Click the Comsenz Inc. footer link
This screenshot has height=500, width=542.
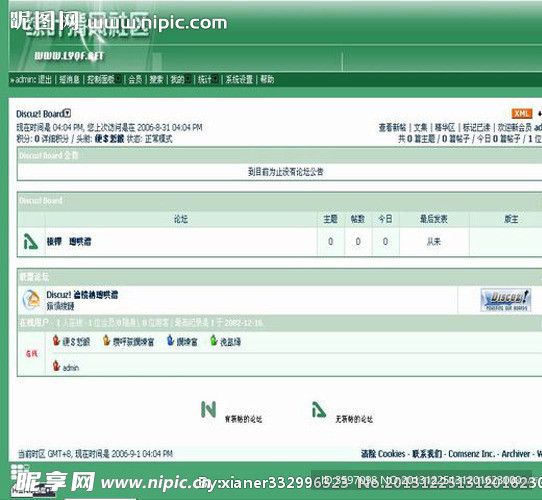pyautogui.click(x=471, y=454)
